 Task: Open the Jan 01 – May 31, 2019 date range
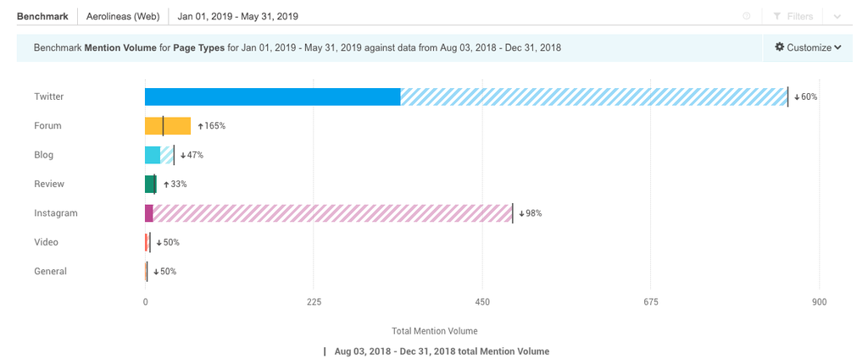coord(237,16)
